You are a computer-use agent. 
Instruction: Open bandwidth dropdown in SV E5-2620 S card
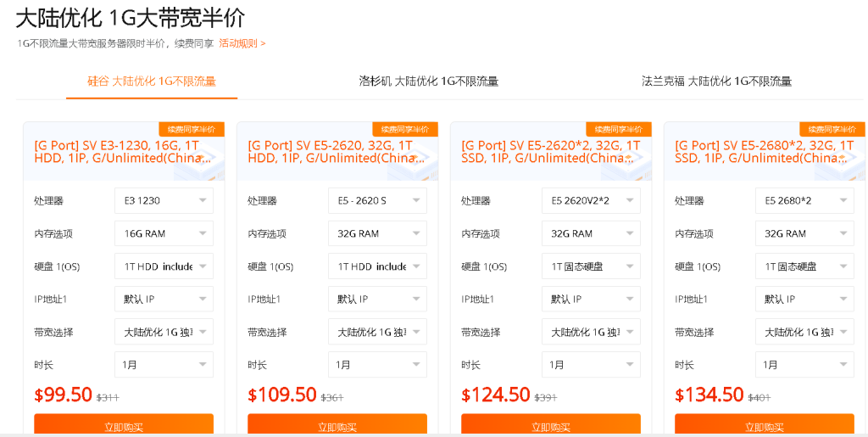pyautogui.click(x=377, y=332)
